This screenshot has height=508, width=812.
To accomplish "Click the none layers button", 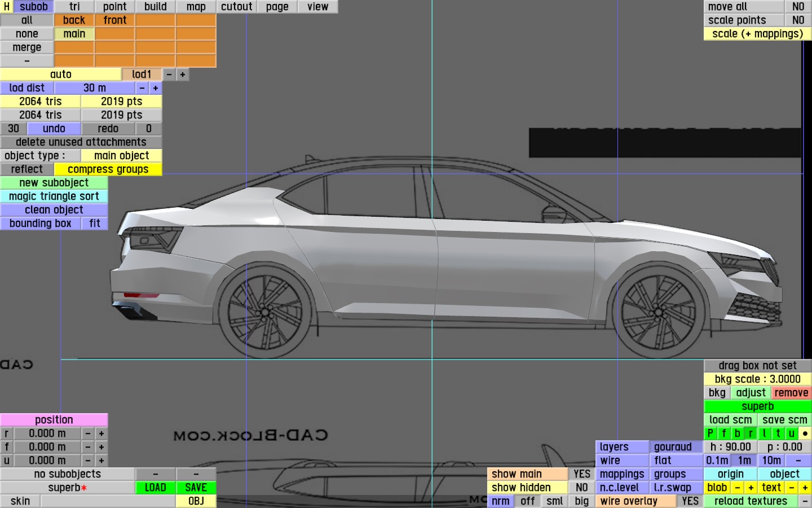I will pyautogui.click(x=27, y=34).
